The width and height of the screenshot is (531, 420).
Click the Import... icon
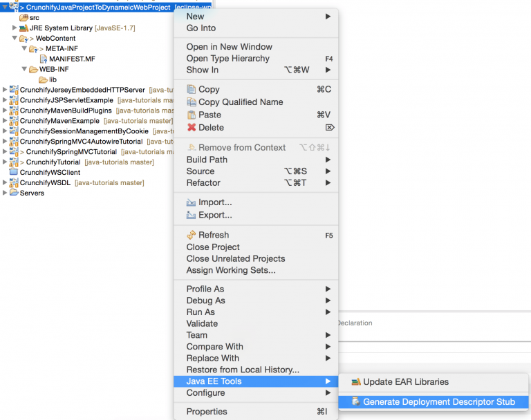tap(192, 202)
